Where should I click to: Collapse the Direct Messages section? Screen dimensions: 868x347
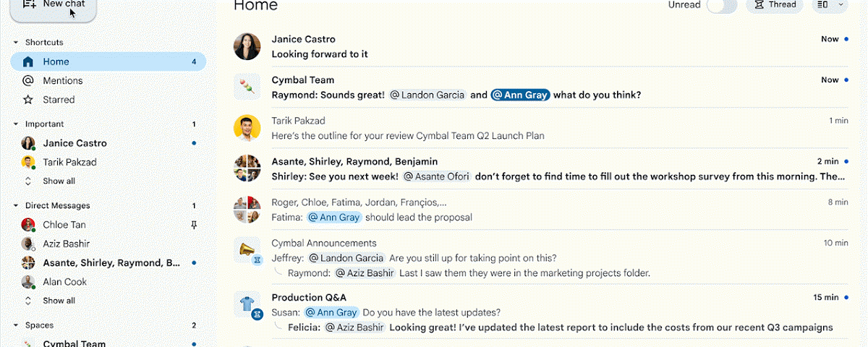click(16, 206)
